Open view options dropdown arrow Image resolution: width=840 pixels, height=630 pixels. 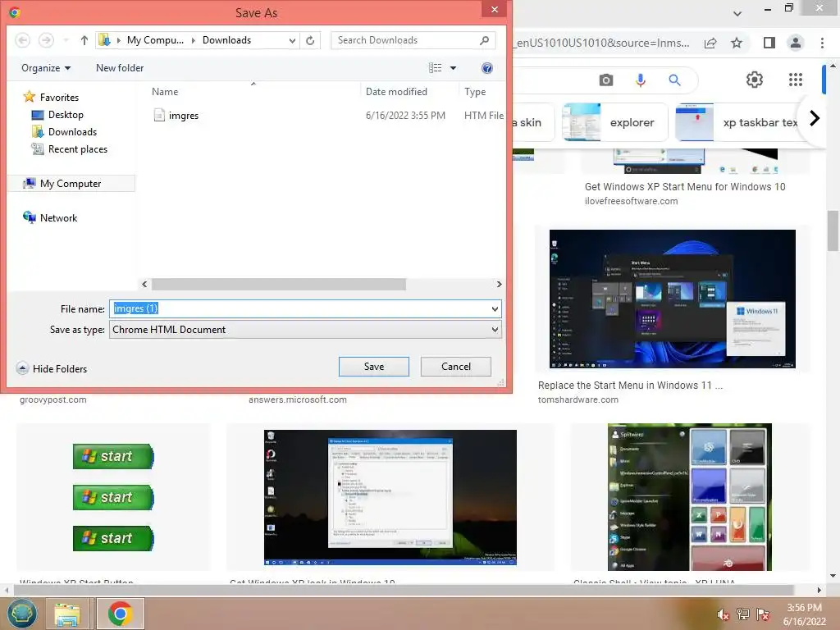click(x=453, y=68)
